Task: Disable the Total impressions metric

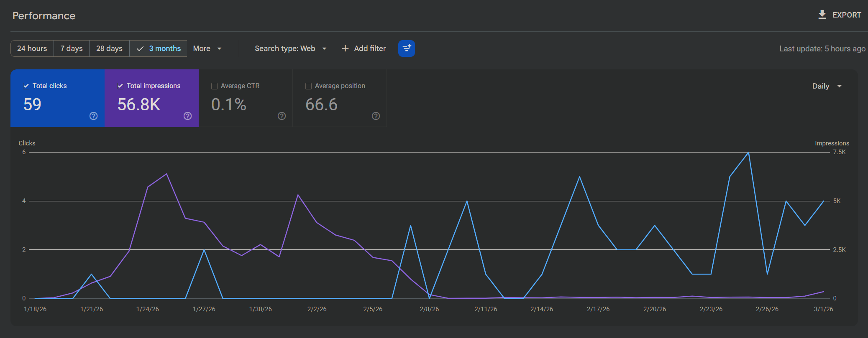Action: pyautogui.click(x=120, y=86)
